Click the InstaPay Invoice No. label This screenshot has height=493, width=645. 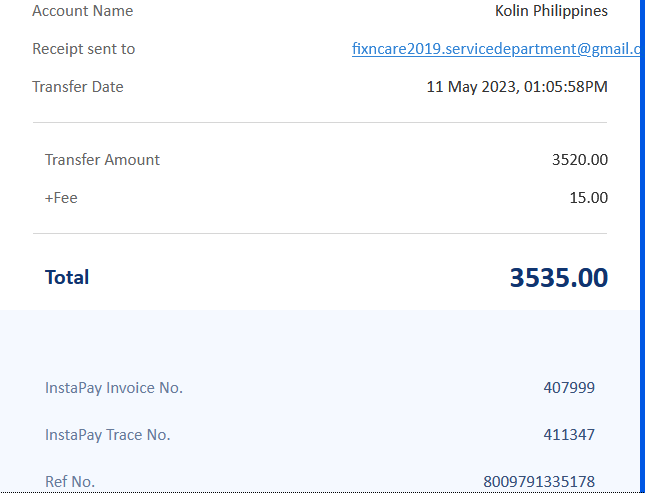pos(114,388)
